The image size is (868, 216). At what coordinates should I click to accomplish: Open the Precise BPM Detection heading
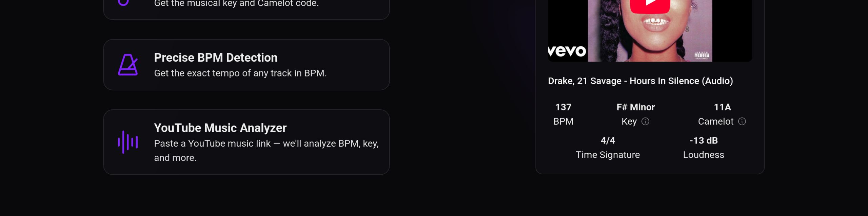216,58
